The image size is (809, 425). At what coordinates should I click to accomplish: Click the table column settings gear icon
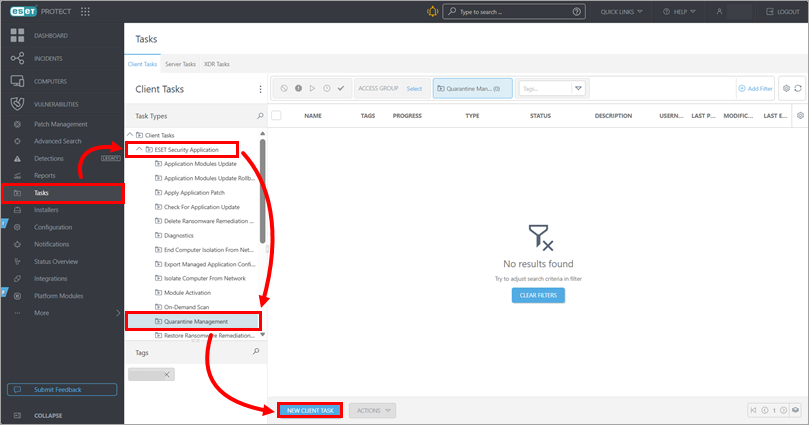pos(798,116)
